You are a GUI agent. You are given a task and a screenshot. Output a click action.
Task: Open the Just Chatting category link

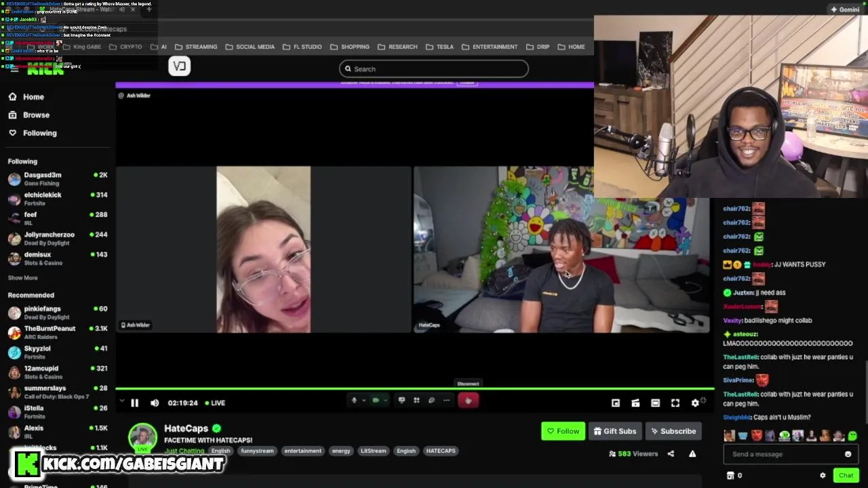click(184, 451)
